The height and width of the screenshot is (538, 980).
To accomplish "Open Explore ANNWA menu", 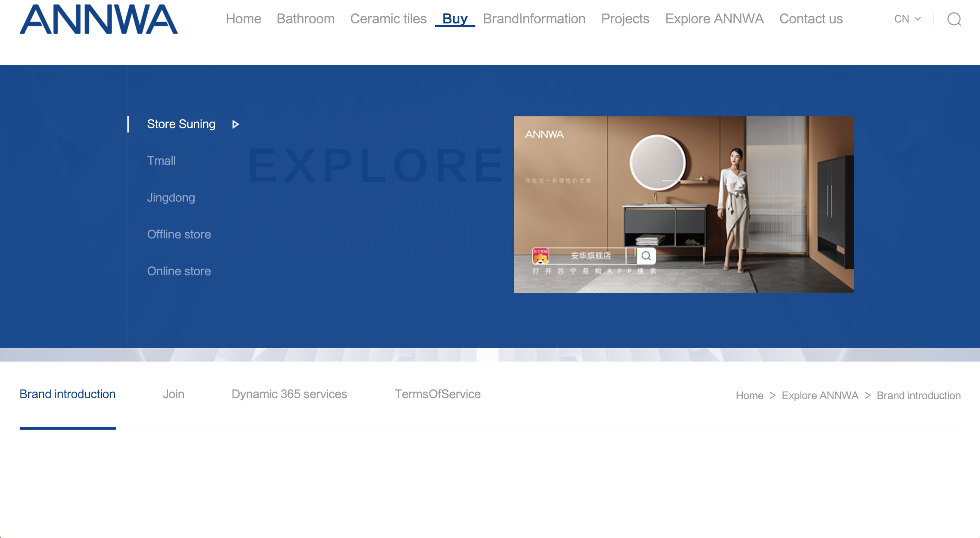I will click(714, 19).
